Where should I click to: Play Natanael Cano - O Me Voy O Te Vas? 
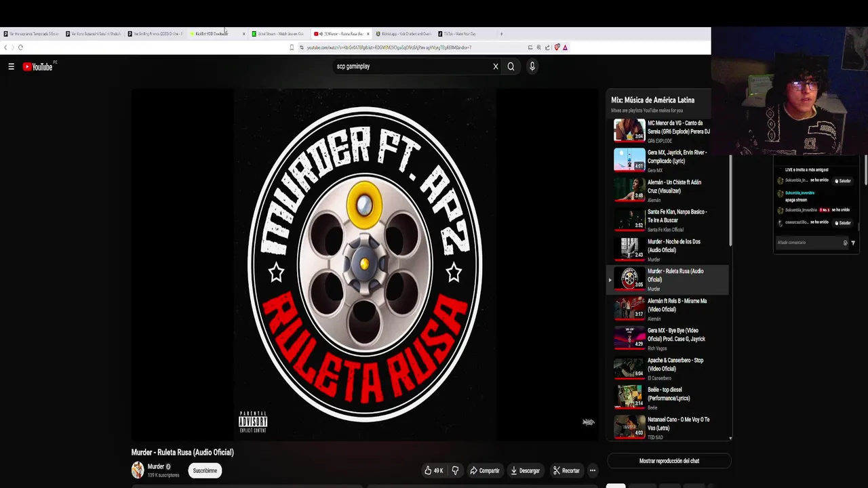click(x=667, y=427)
